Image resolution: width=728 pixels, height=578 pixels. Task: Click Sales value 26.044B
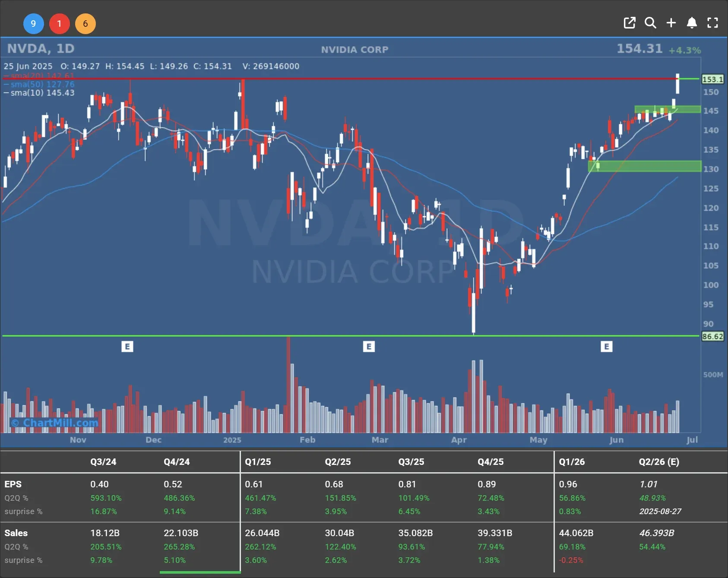click(262, 533)
